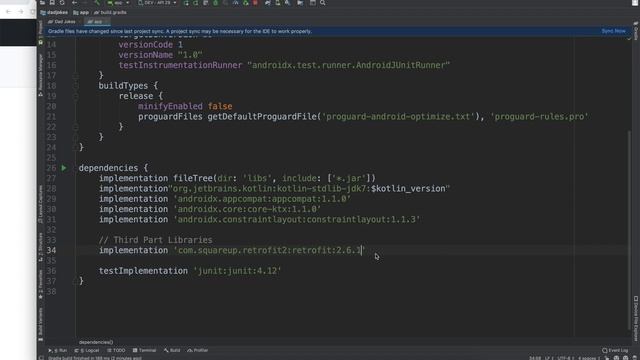
Task: Click the app breadcrumb in navigation bar
Action: [81, 12]
